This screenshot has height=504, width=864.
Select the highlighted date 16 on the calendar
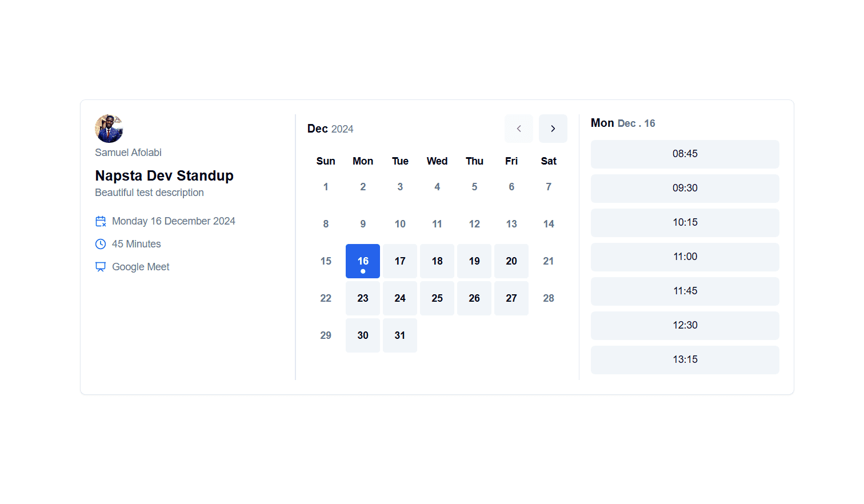pyautogui.click(x=363, y=261)
